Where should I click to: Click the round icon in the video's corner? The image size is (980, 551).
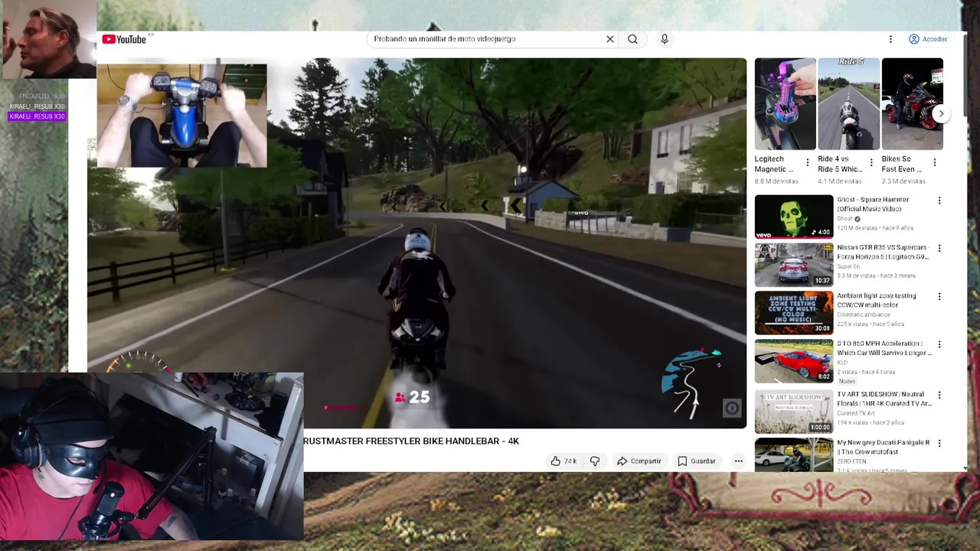(732, 409)
